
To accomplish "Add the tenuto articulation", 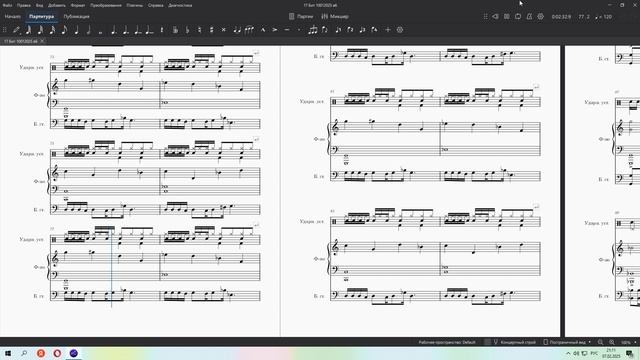I will (287, 30).
